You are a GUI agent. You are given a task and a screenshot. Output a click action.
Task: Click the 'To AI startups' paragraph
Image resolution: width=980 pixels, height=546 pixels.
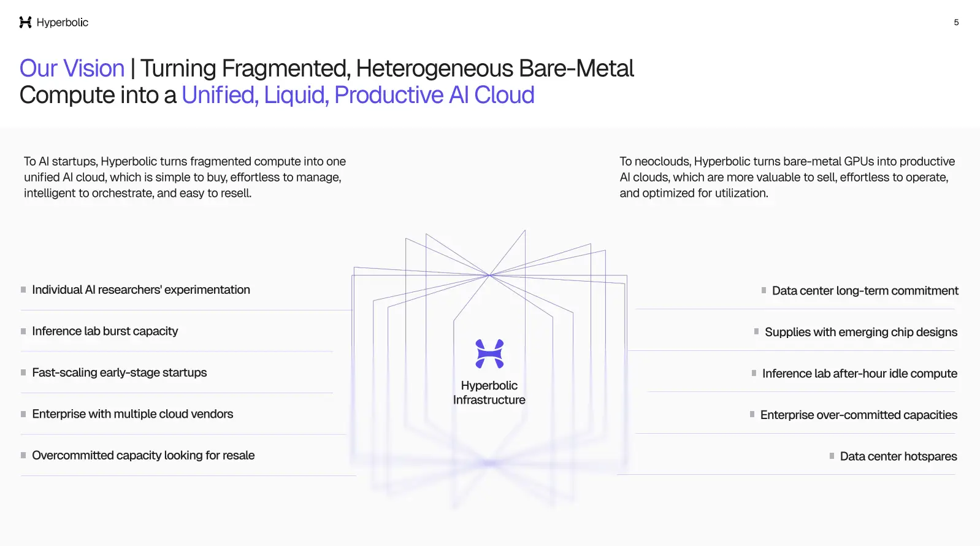185,177
